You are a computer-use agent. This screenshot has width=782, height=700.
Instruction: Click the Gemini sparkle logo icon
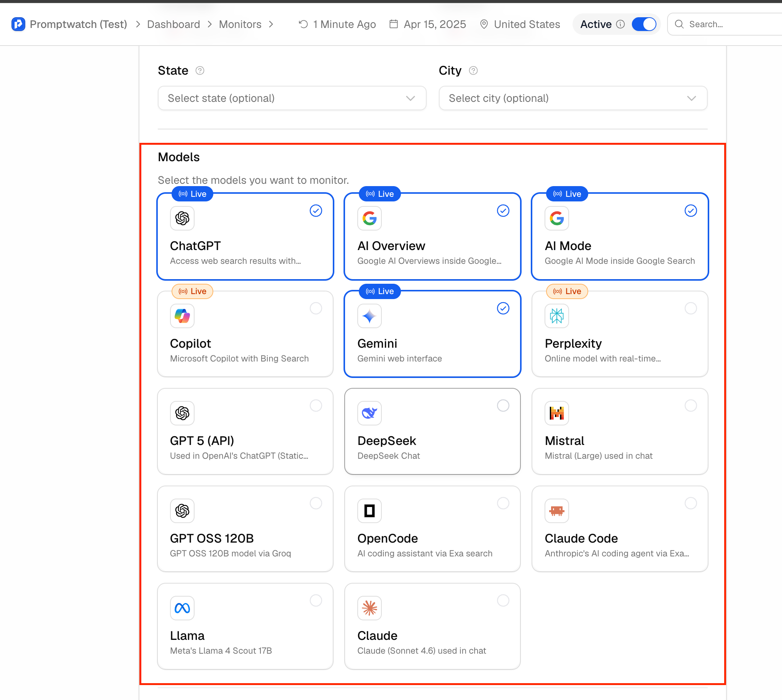pyautogui.click(x=370, y=316)
